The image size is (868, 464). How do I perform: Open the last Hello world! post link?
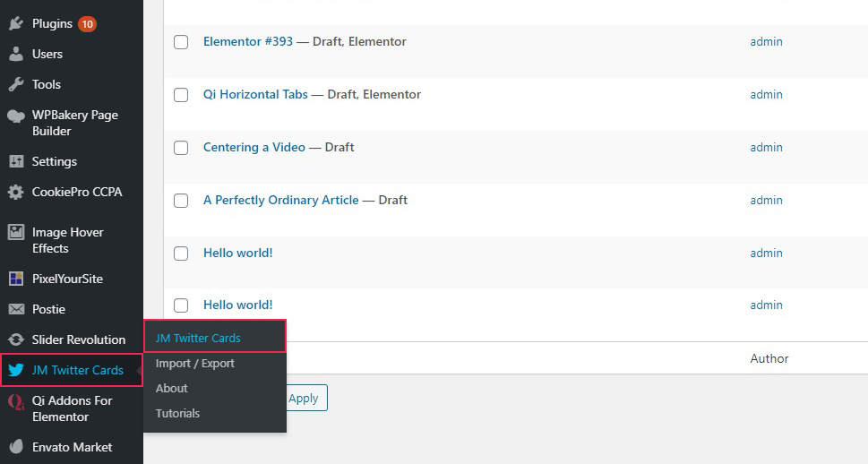[238, 305]
